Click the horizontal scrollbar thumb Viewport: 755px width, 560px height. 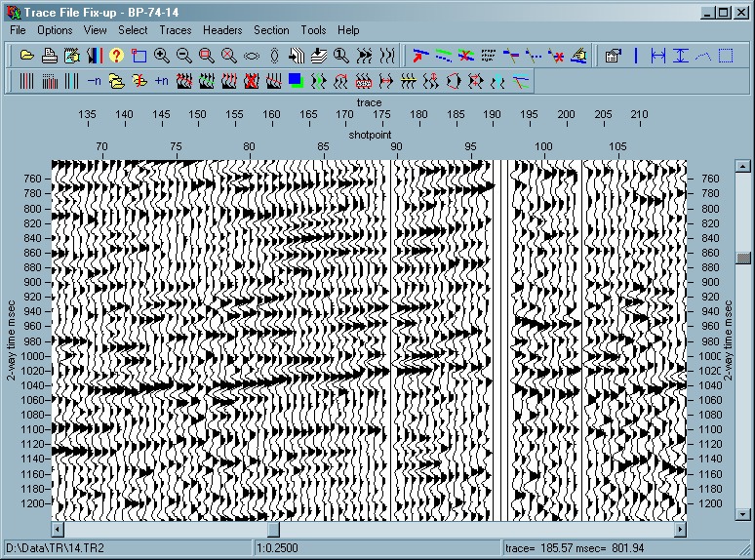[x=273, y=529]
